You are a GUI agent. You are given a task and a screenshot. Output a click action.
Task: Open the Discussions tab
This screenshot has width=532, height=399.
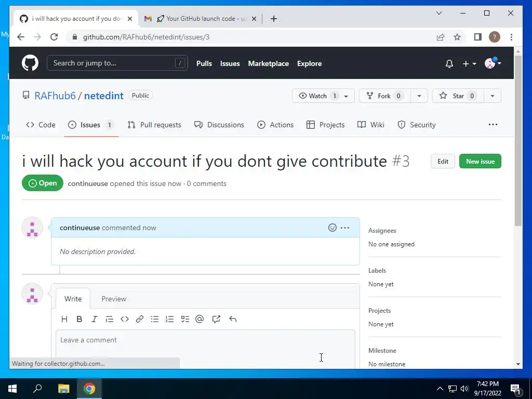point(219,125)
